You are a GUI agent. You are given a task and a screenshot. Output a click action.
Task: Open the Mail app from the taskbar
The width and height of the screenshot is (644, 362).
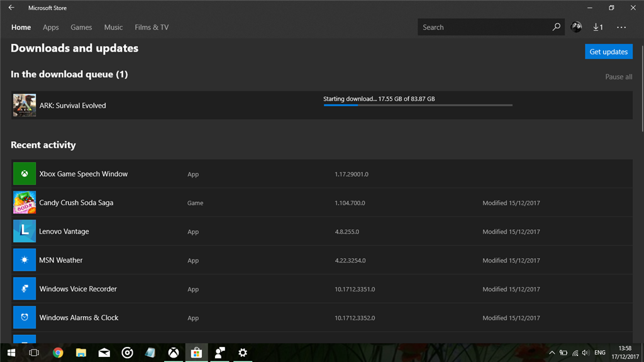[104, 353]
